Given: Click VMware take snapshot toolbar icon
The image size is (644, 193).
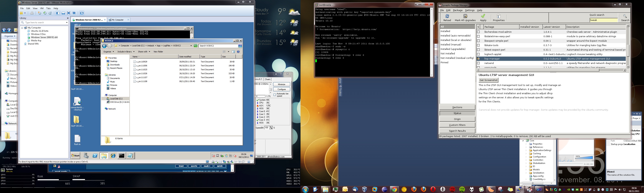Looking at the screenshot, I should (x=40, y=13).
